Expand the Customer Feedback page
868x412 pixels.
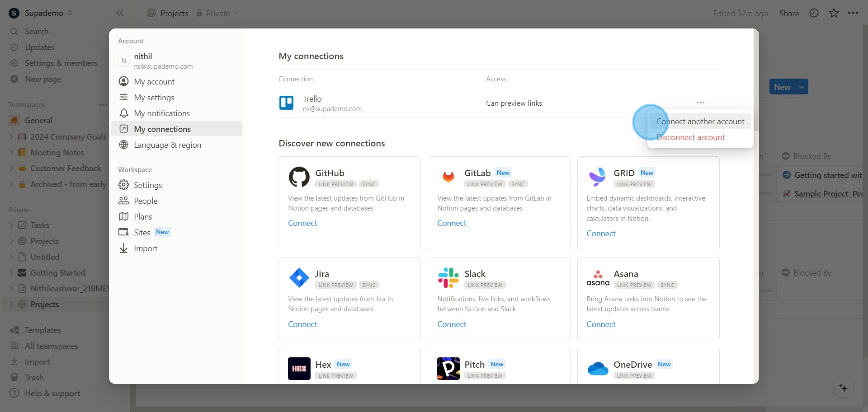pos(11,169)
